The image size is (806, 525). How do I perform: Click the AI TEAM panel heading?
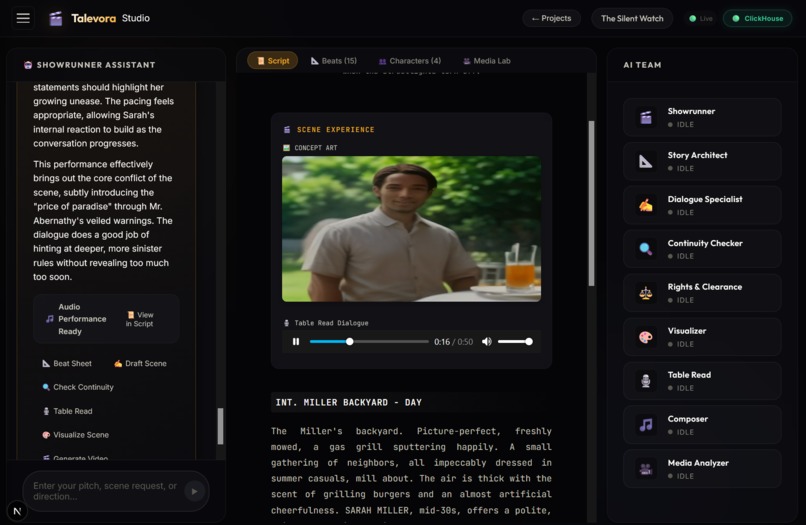click(x=642, y=65)
